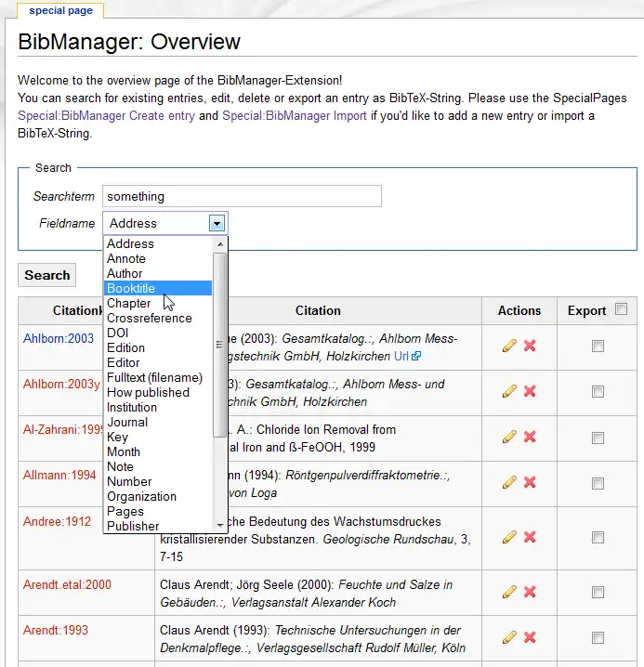Click the pencil icon for Allmann:1994
Viewport: 644px width, 667px height.
[508, 481]
